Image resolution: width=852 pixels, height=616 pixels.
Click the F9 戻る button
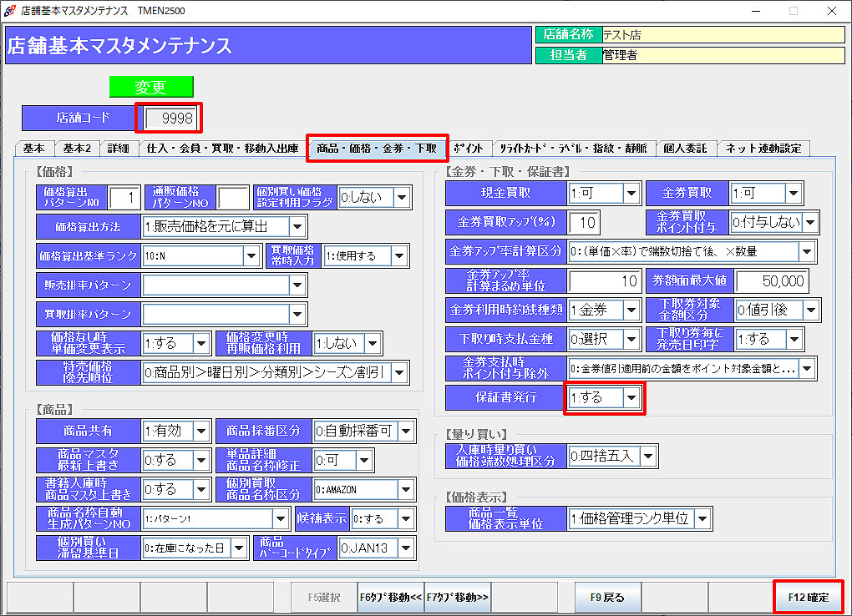point(607,598)
